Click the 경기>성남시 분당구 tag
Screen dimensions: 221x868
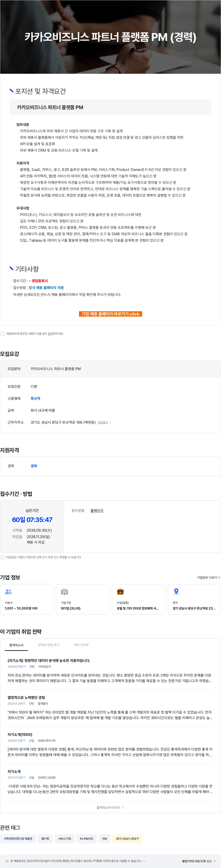click(127, 839)
